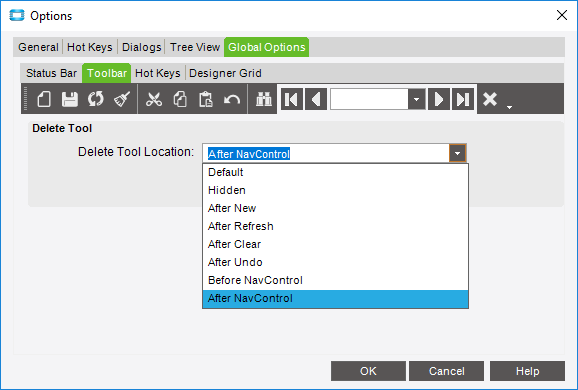Screen dimensions: 578x390
Task: Choose After Undo location option
Action: pos(335,262)
